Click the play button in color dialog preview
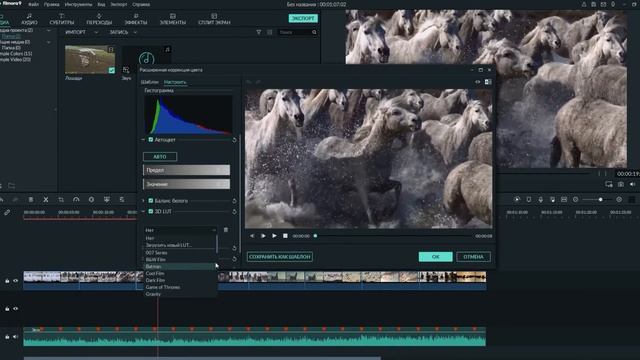This screenshot has width=640, height=360. tap(274, 236)
